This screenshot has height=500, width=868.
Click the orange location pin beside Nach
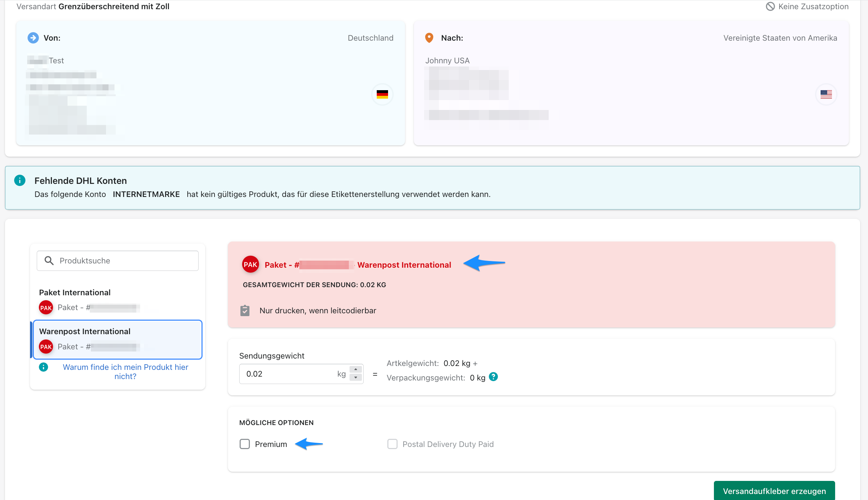coord(429,38)
